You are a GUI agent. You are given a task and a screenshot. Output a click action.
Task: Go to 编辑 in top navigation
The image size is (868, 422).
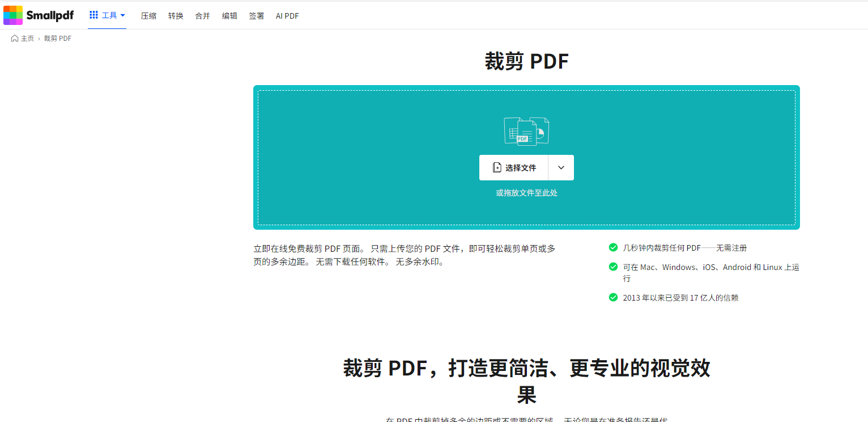229,16
